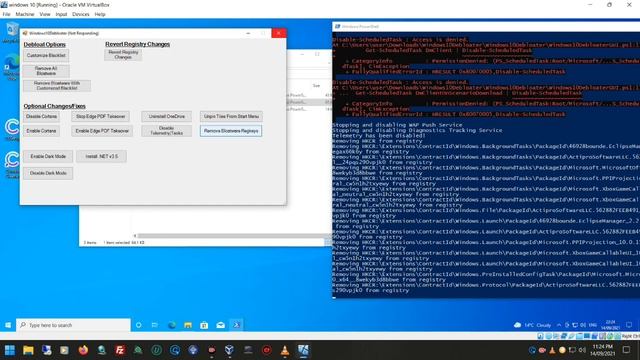Click Enable Cortana button

(41, 131)
